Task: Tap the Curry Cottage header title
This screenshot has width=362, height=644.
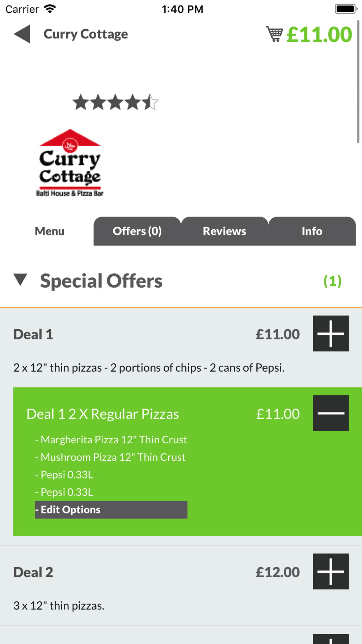Action: [86, 34]
